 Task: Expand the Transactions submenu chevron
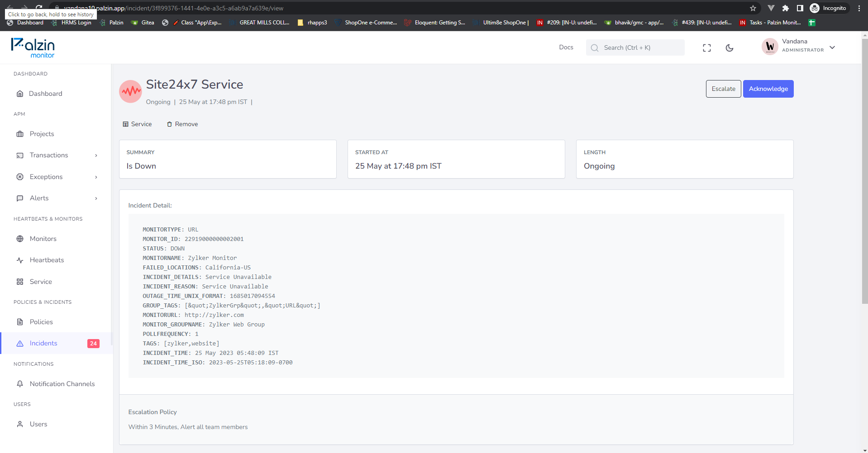point(96,156)
